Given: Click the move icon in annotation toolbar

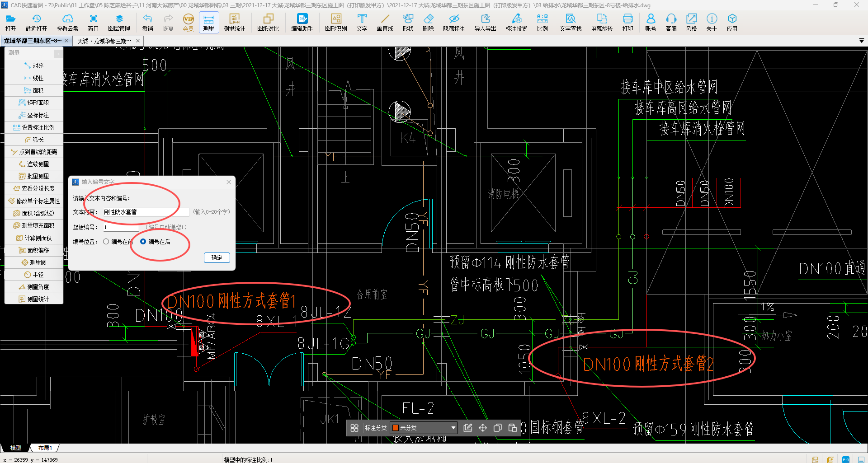Looking at the screenshot, I should [x=483, y=428].
